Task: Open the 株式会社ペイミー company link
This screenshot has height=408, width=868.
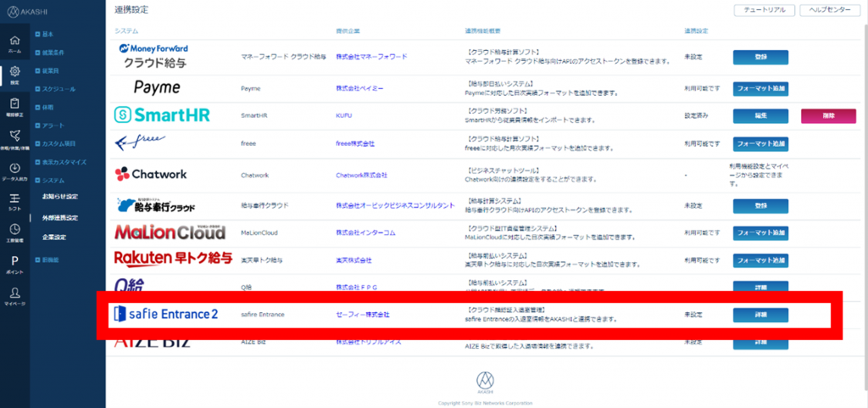Action: [x=361, y=88]
